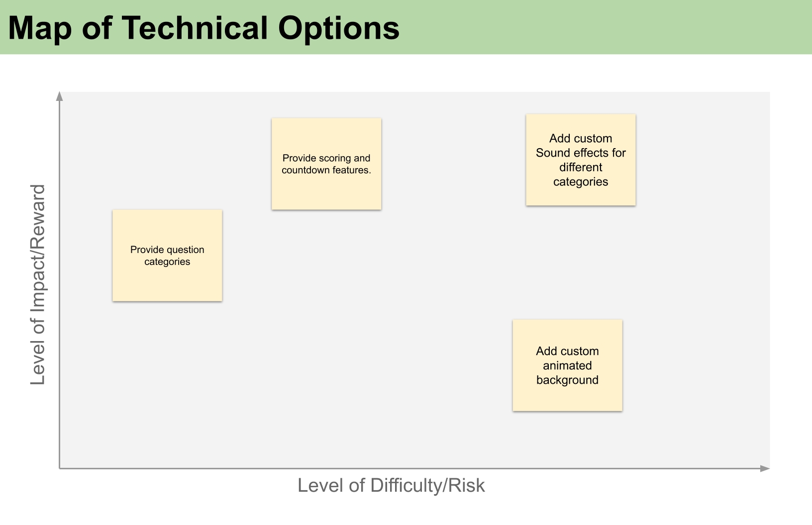The width and height of the screenshot is (812, 525).
Task: Click the "Level of Difficulty/Risk" axis label
Action: click(391, 485)
